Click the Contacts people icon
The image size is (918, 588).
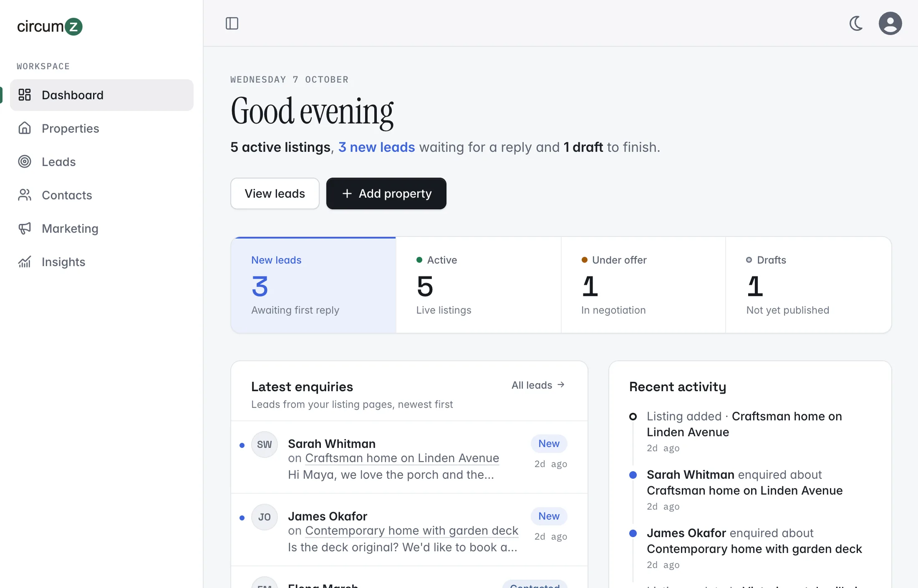(25, 195)
